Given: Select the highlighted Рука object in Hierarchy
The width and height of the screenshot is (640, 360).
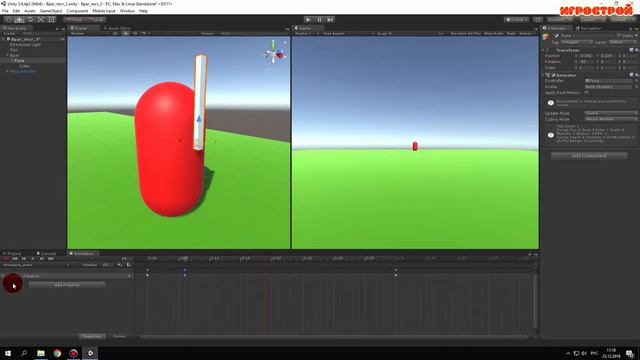Looking at the screenshot, I should 19,60.
